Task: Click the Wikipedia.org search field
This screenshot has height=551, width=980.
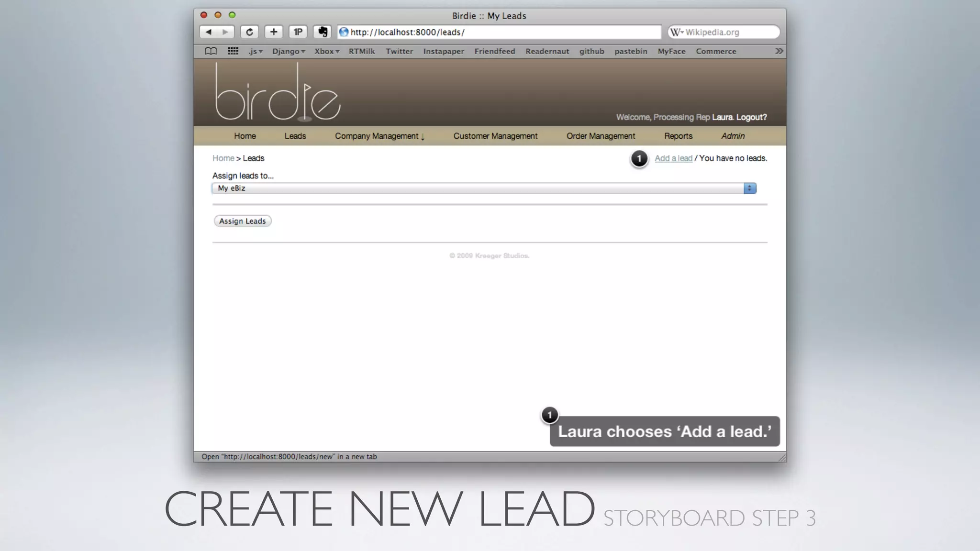Action: click(x=727, y=32)
